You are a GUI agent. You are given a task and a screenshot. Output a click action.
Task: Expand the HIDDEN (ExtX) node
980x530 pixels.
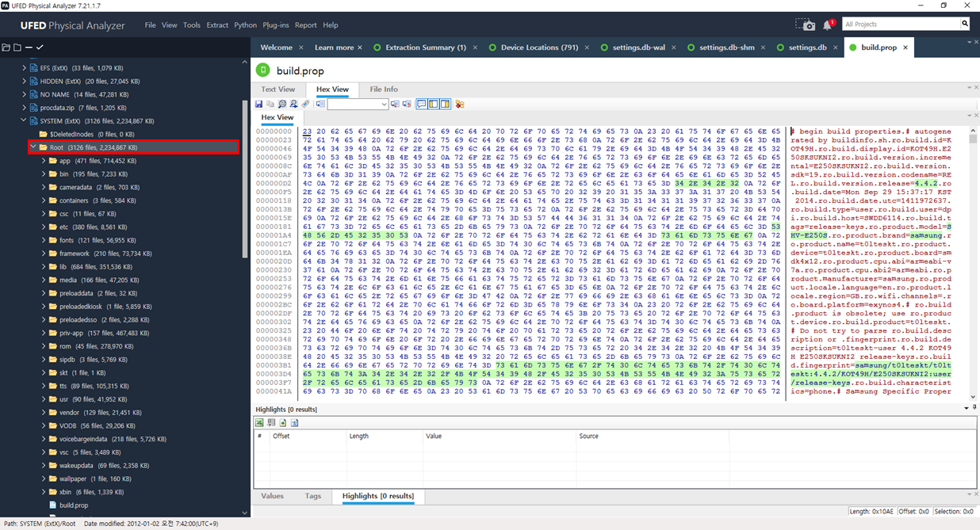click(25, 81)
